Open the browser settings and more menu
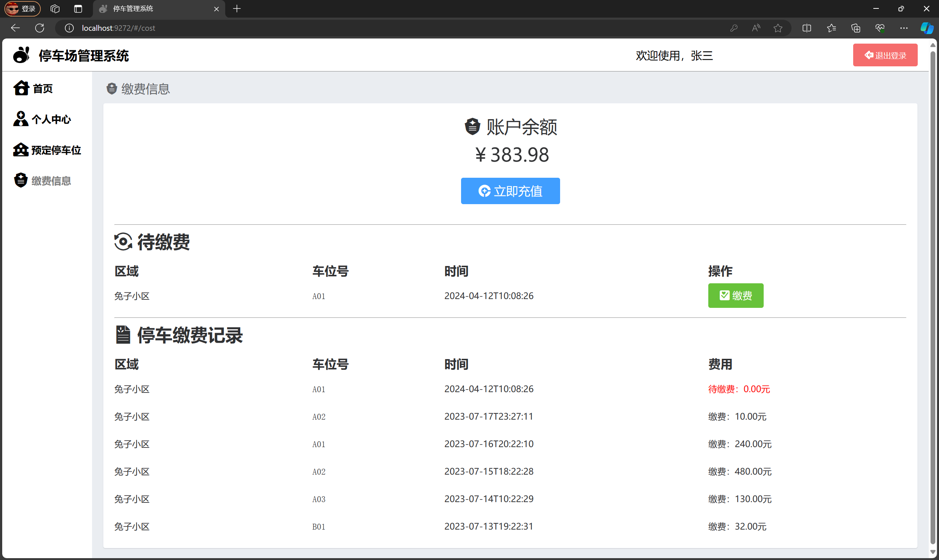939x560 pixels. point(903,28)
